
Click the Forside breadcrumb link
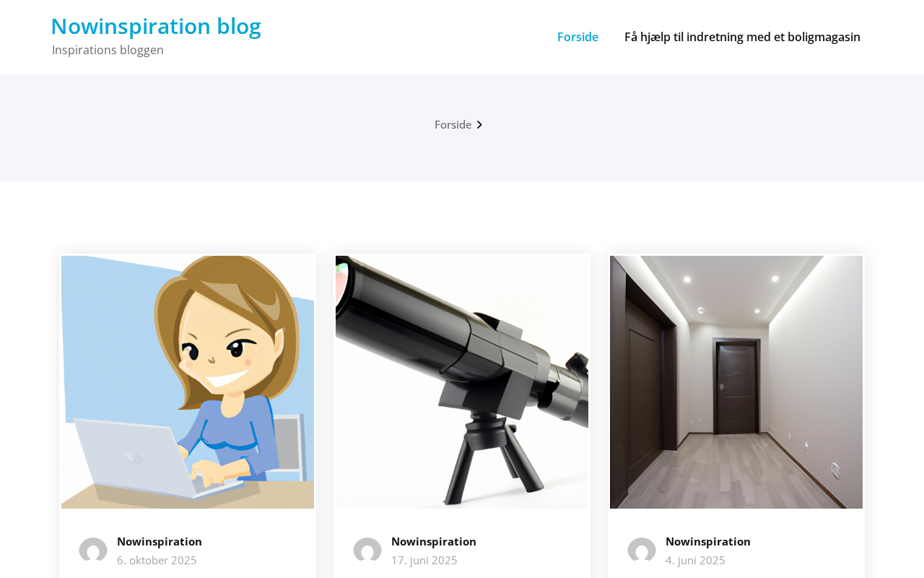(453, 124)
